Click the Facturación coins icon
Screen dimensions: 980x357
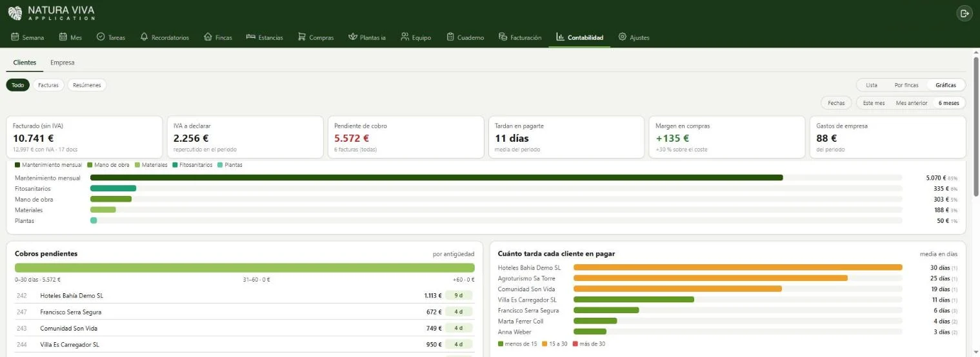503,37
